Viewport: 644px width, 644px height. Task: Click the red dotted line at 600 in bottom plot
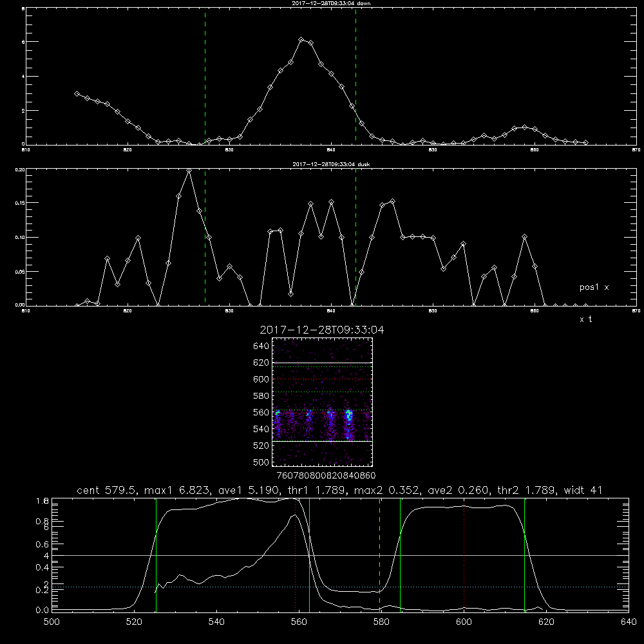click(x=464, y=554)
